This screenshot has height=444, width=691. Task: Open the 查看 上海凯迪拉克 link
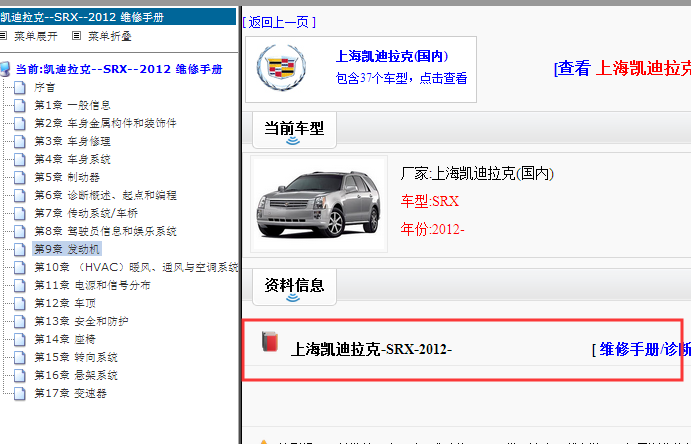coord(622,68)
